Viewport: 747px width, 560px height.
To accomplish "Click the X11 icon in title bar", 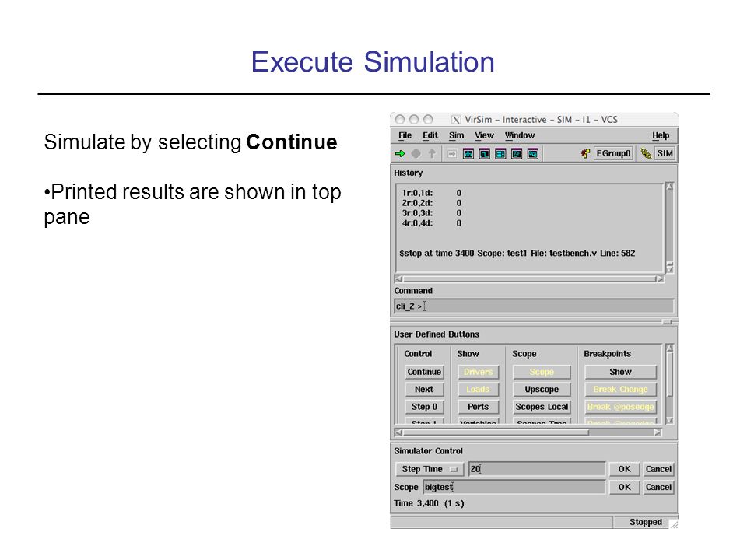I will [456, 120].
